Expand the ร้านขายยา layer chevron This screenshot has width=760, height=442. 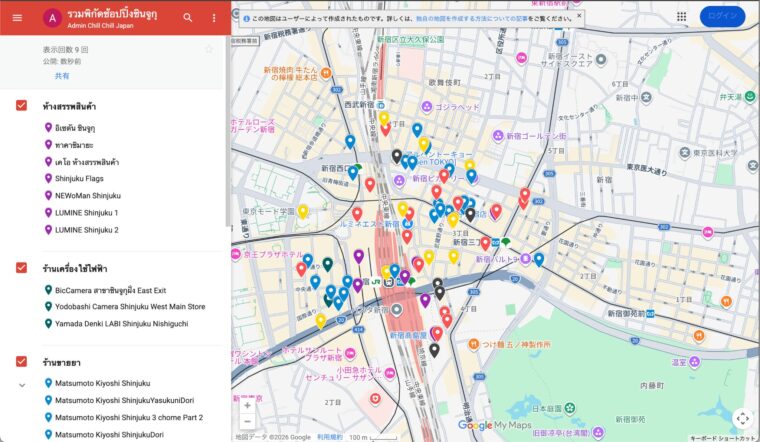21,384
